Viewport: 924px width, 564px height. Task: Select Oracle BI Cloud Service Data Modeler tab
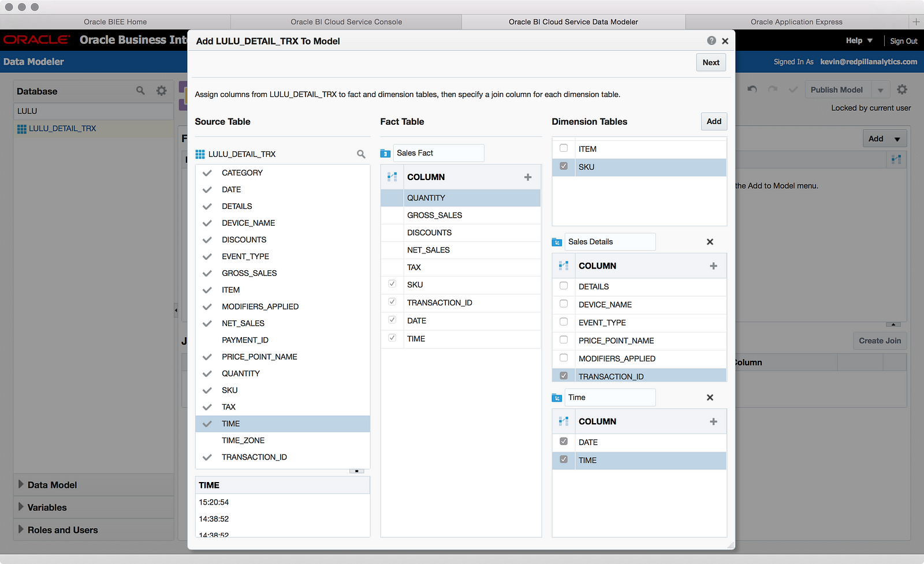point(573,22)
